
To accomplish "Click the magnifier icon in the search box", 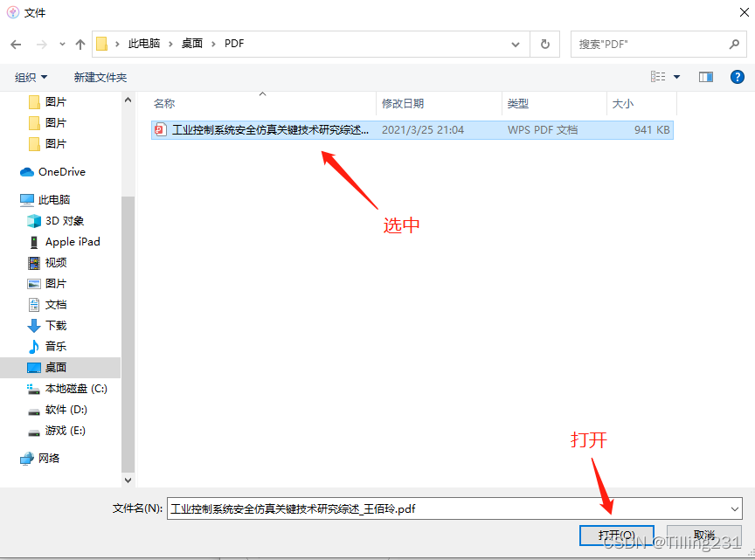I will pyautogui.click(x=734, y=43).
